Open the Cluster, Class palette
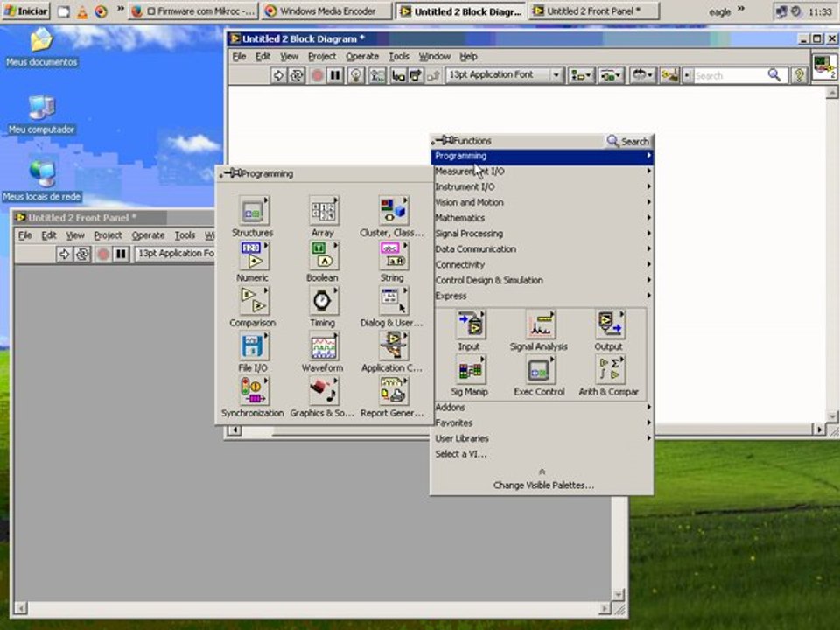Screen dimensions: 840x630 point(393,211)
